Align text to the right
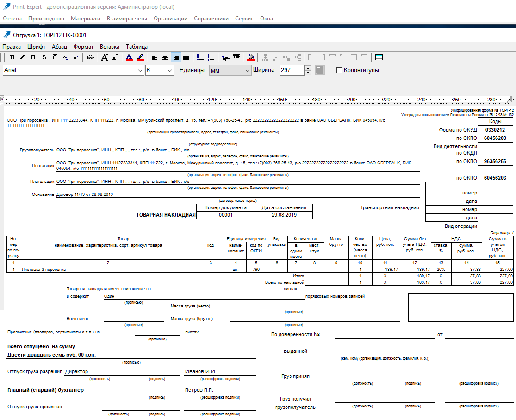This screenshot has width=516, height=420. pyautogui.click(x=176, y=57)
